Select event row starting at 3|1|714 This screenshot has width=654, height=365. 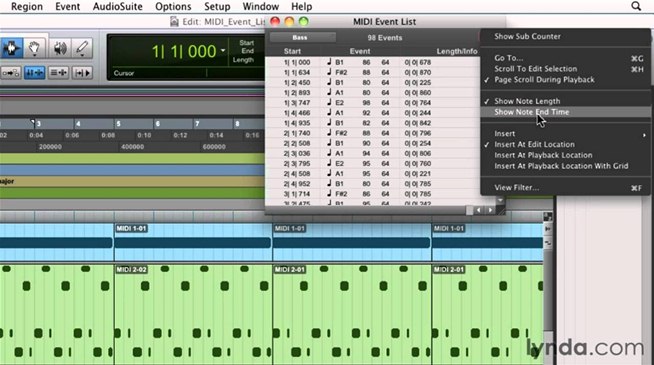tap(372, 194)
